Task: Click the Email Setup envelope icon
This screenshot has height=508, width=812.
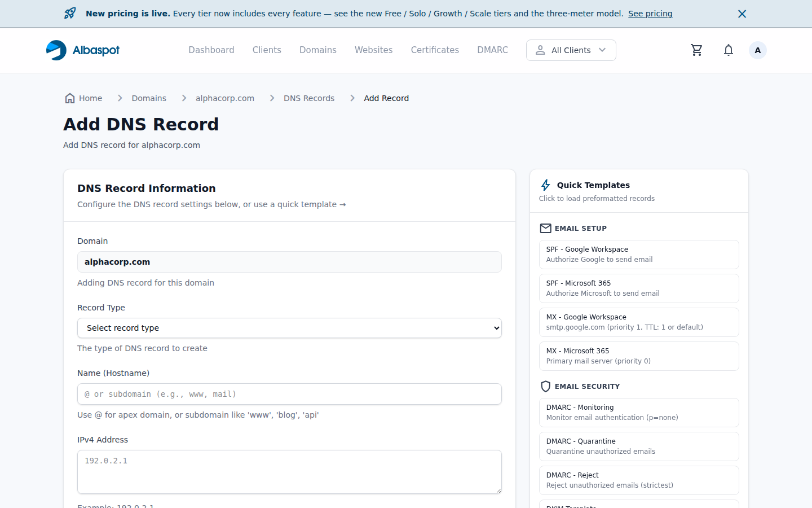Action: click(x=545, y=229)
